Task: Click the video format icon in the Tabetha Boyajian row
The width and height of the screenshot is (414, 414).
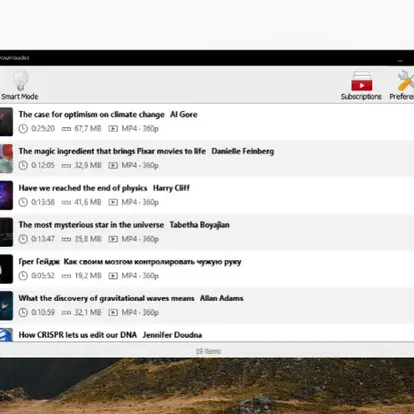Action: [x=113, y=239]
